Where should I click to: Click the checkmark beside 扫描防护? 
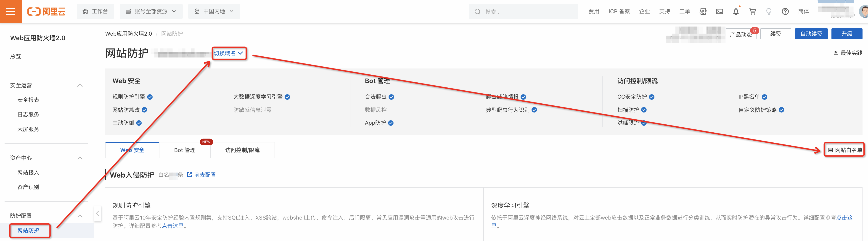(644, 110)
